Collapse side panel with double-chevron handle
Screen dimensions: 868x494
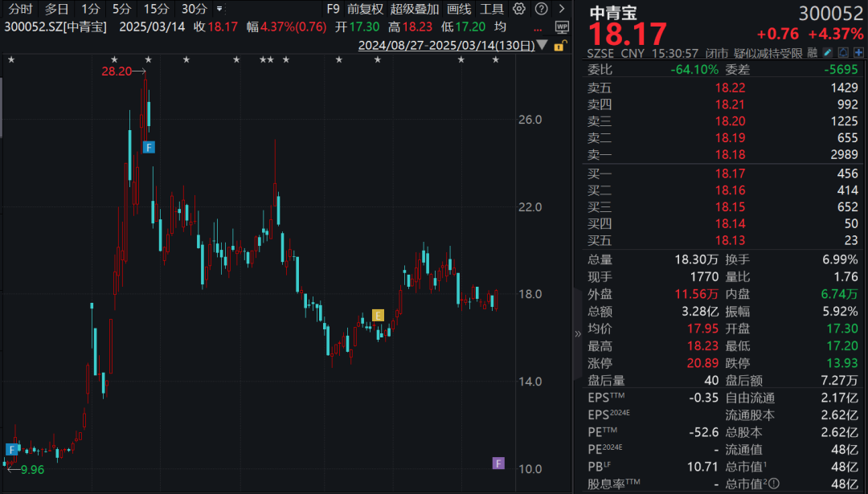click(577, 333)
